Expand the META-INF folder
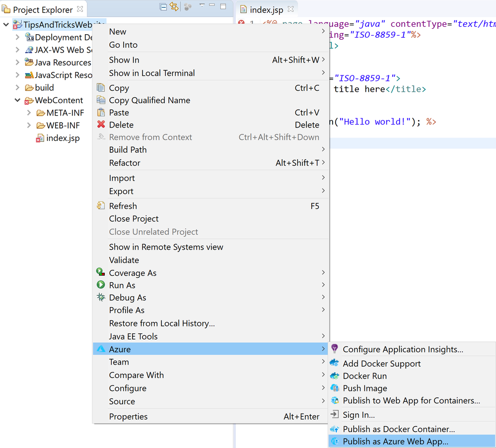 pyautogui.click(x=29, y=113)
